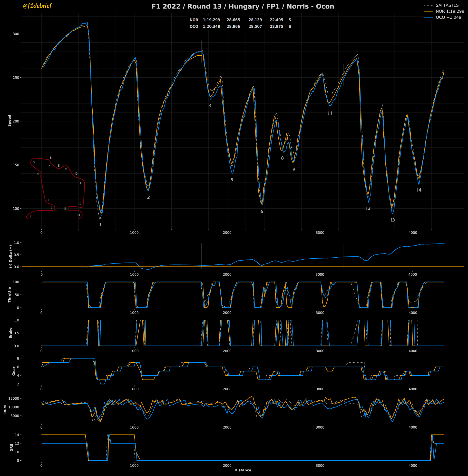468x476 pixels.
Task: Click corner 11 label on speed trace
Action: point(330,113)
